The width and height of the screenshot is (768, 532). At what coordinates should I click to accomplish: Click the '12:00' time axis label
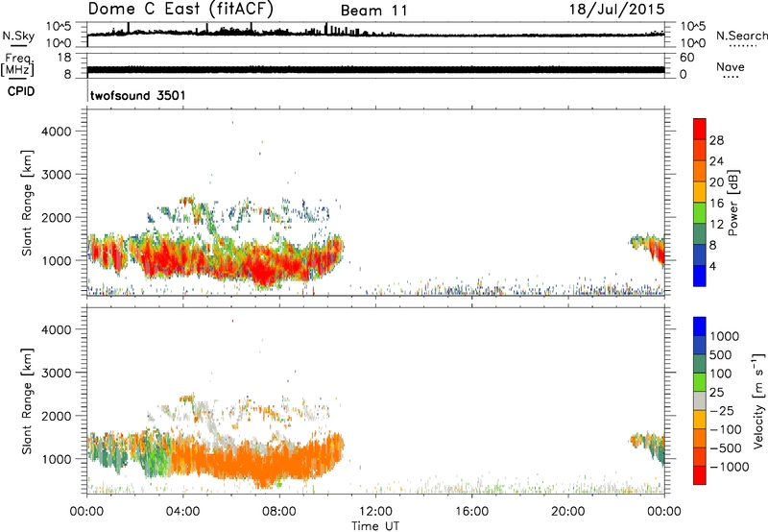click(375, 512)
